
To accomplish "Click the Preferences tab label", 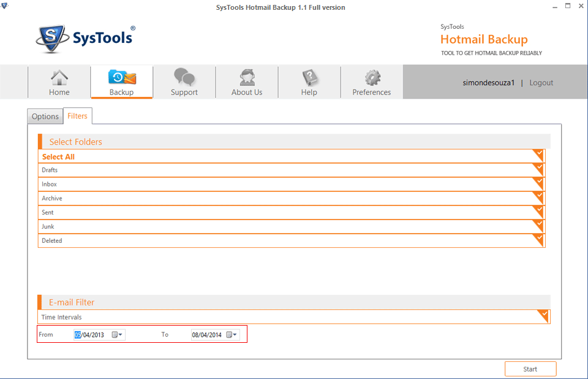I will 372,93.
